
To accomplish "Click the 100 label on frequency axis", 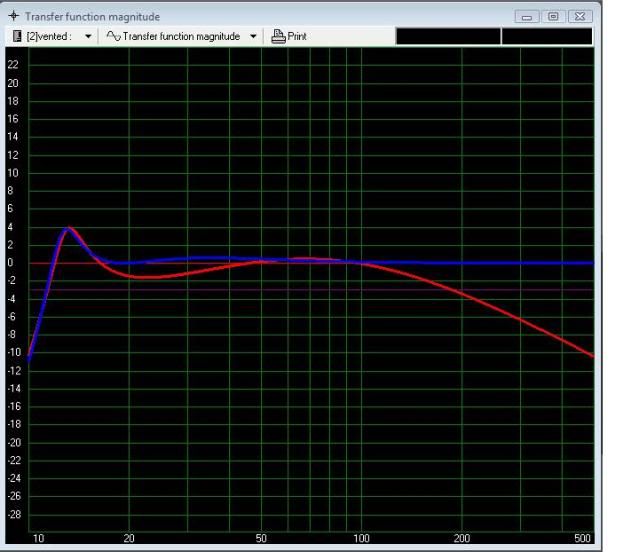I will click(x=361, y=538).
